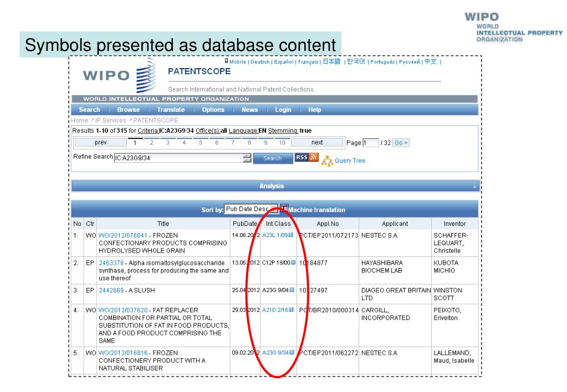Click the Machine translation label
The image size is (567, 392).
point(317,210)
